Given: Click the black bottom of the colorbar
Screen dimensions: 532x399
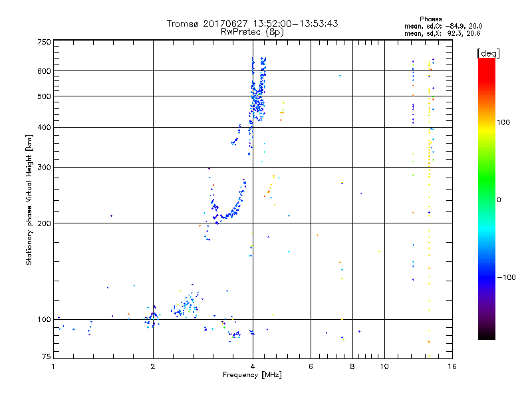Looking at the screenshot, I should (487, 334).
